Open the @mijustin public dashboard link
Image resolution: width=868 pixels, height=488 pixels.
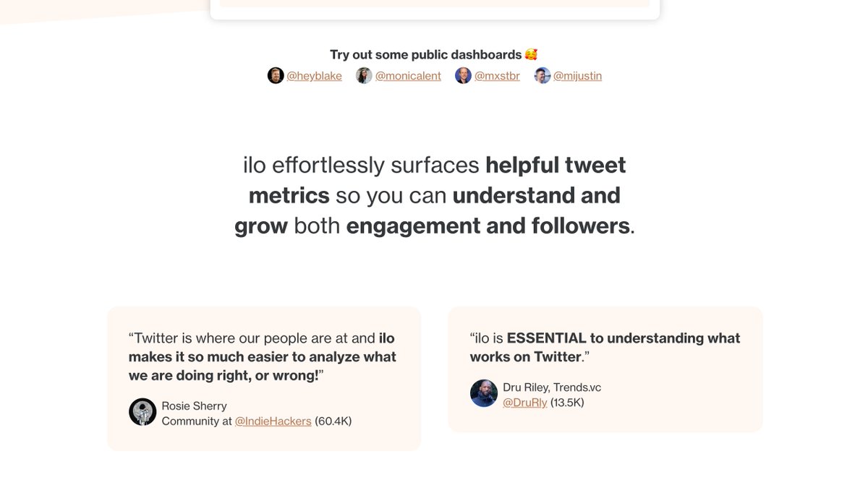click(x=577, y=76)
